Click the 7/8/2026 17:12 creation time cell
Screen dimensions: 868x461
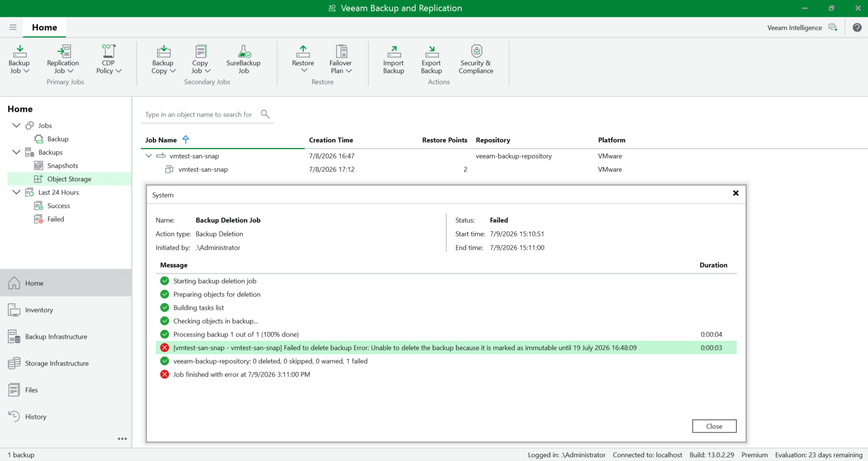[332, 170]
